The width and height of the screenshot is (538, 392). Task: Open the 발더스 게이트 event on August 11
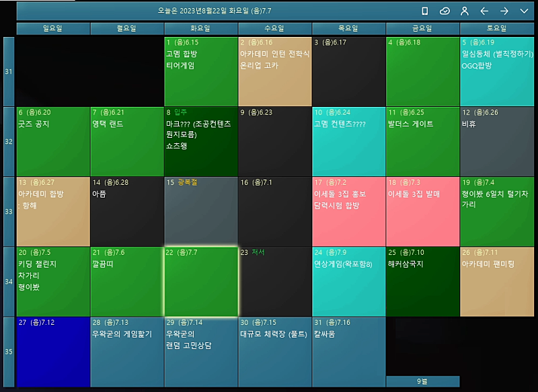411,124
